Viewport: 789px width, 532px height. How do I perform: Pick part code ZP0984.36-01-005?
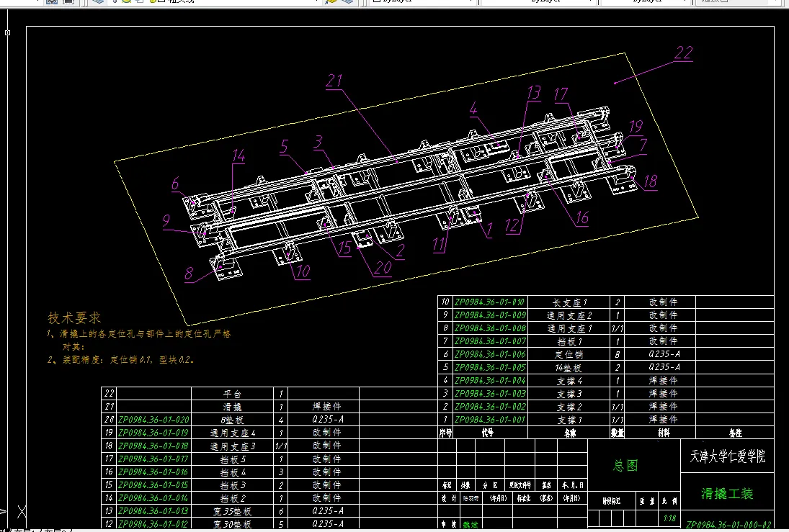point(490,367)
